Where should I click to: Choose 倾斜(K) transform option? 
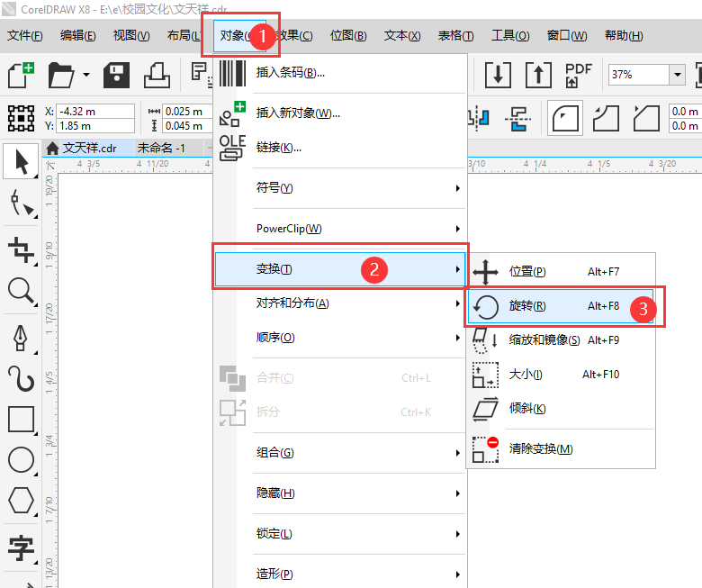(x=561, y=409)
